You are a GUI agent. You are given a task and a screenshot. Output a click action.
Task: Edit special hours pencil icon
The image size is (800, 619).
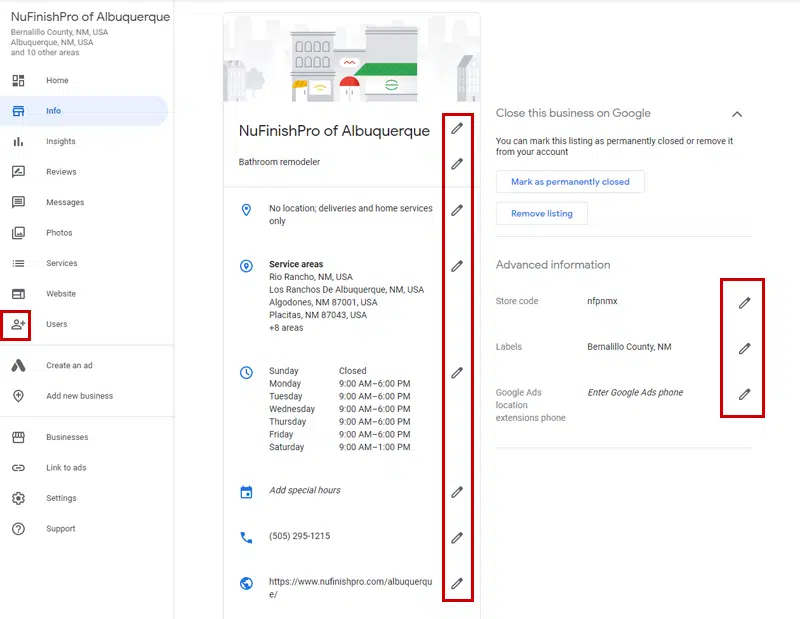pos(457,492)
